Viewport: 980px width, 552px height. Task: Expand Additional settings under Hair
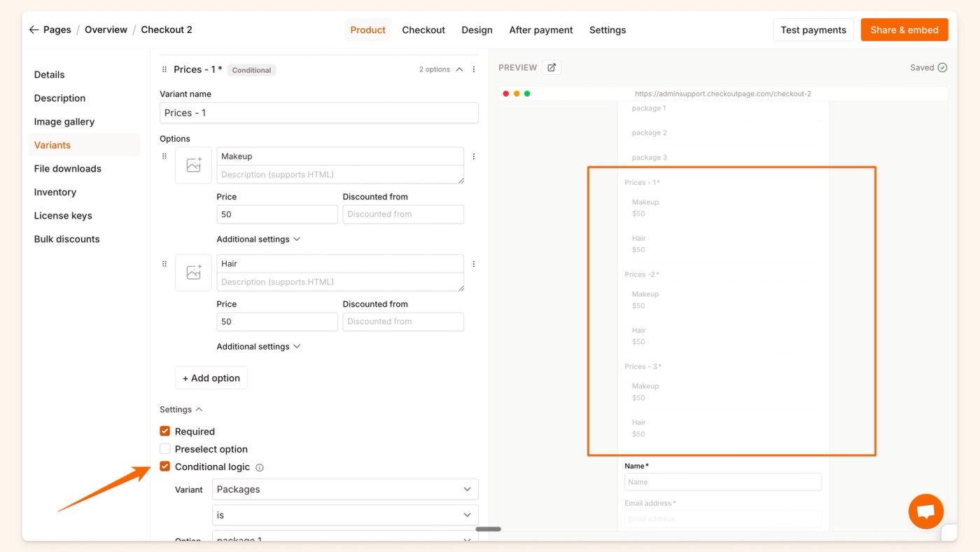258,346
